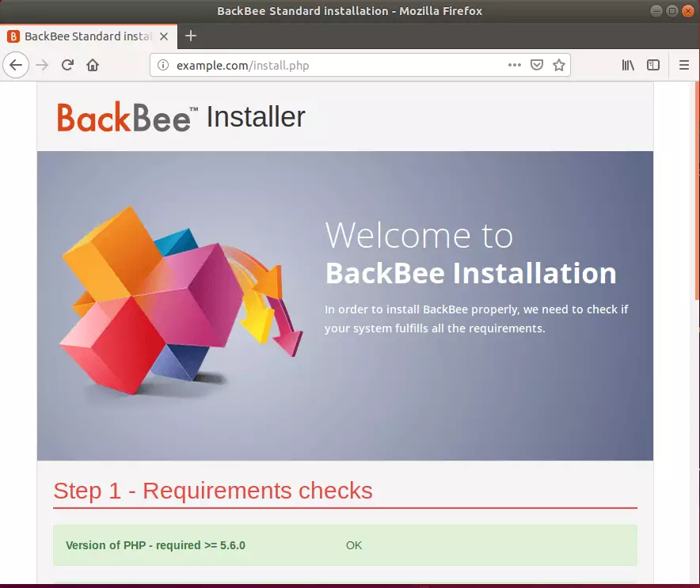The height and width of the screenshot is (588, 700).
Task: Minimize the Firefox window
Action: (x=656, y=11)
